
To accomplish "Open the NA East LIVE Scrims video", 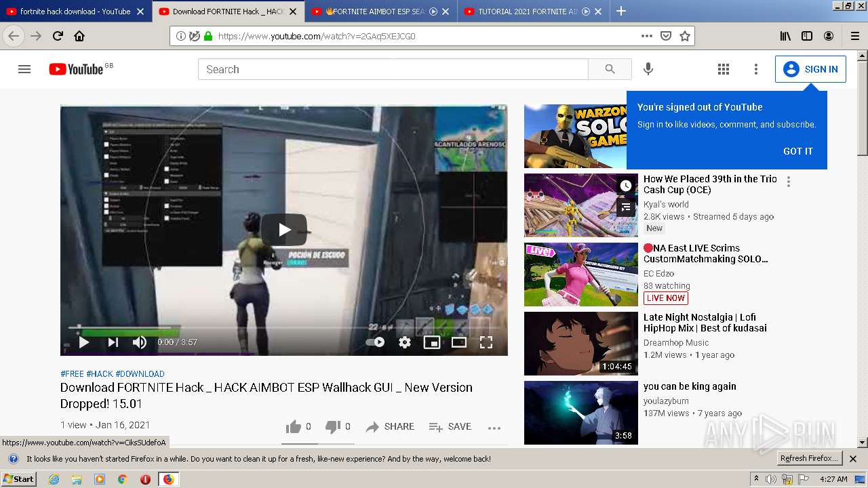I will [x=706, y=253].
